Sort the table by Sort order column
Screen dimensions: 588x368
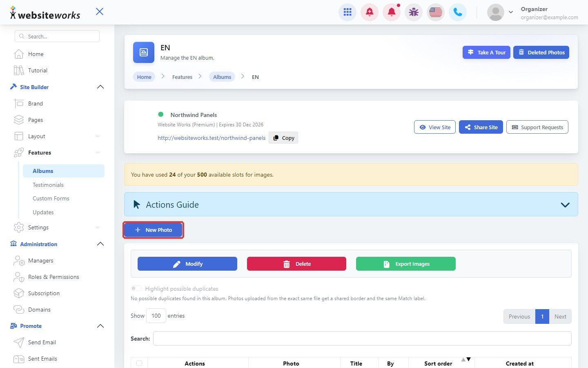pos(441,363)
